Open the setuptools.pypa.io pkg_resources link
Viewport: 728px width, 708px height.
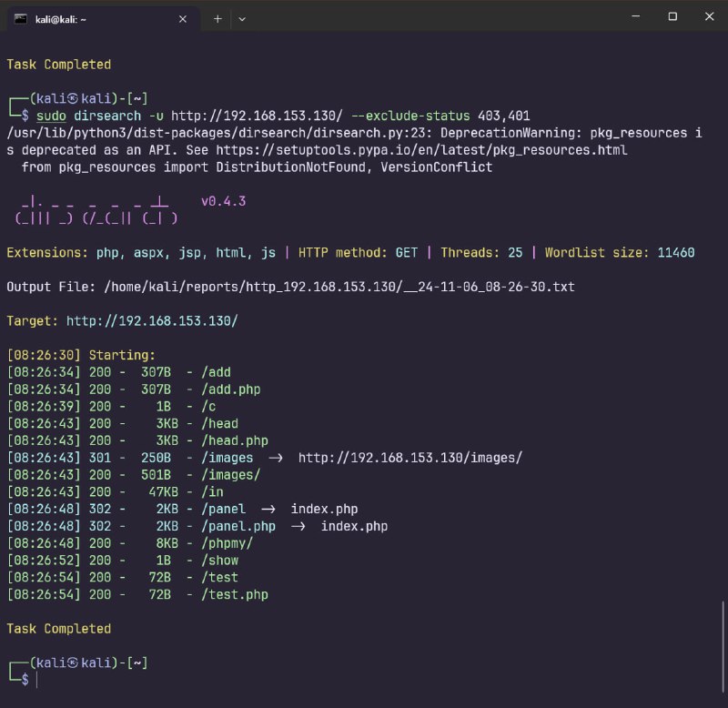pos(472,149)
